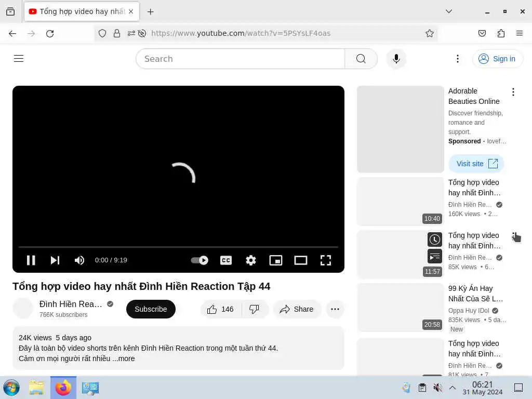The image size is (532, 399).
Task: Open YouTube guide hamburger menu
Action: click(x=19, y=59)
